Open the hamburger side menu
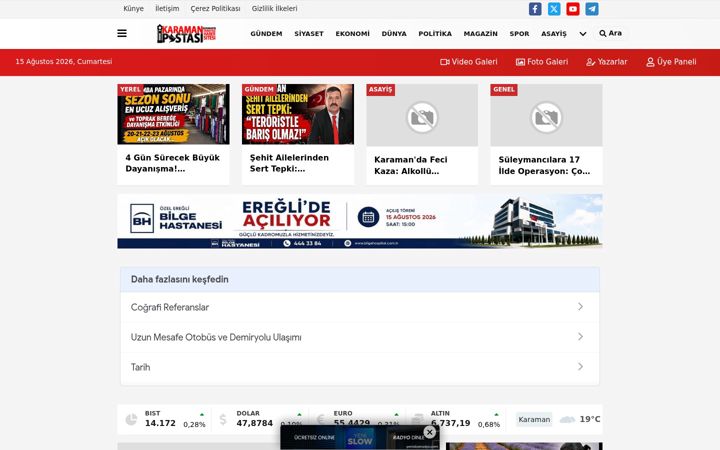Screen dimensions: 720x450 click(x=122, y=34)
